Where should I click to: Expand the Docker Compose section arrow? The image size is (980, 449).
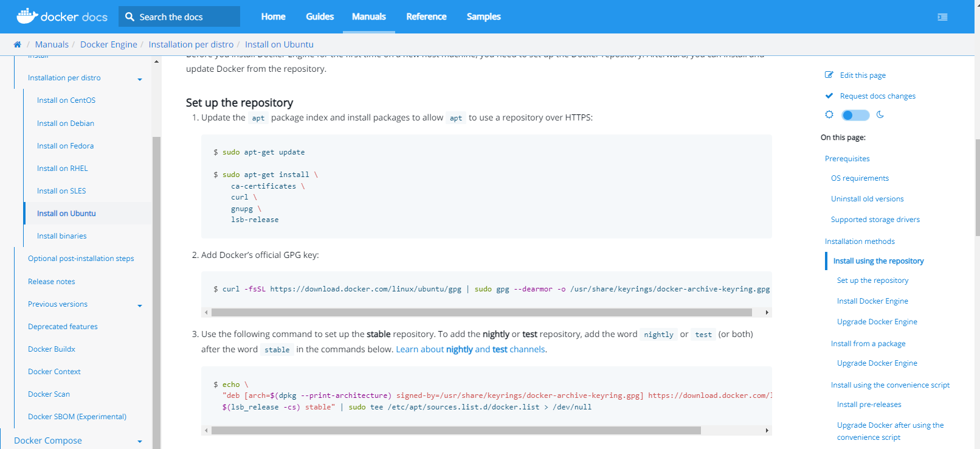click(140, 442)
